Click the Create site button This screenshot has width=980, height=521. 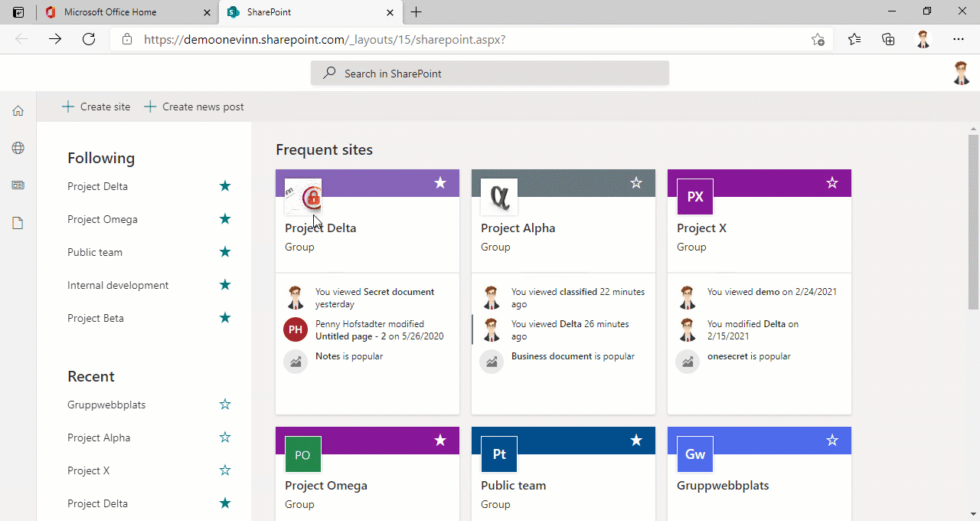(96, 106)
